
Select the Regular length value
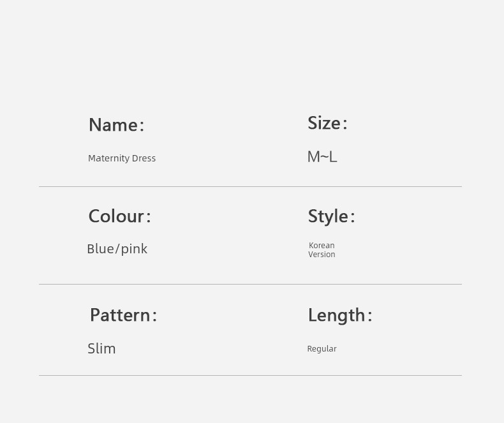(322, 349)
